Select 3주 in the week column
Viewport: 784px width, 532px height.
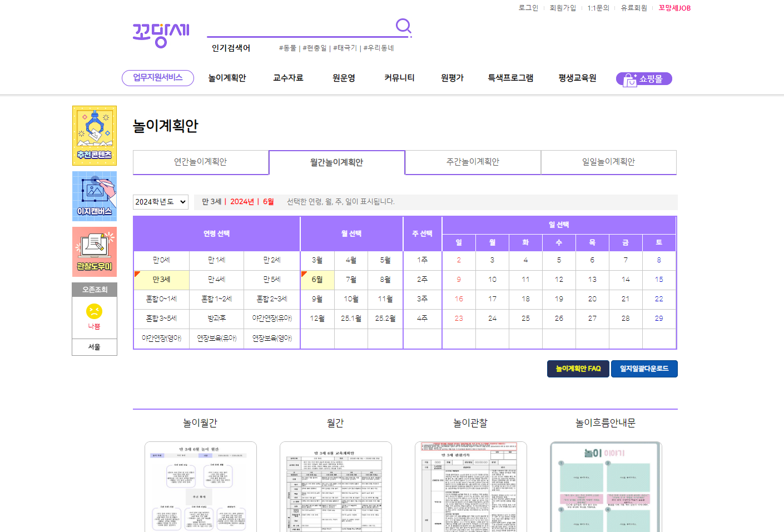click(422, 299)
